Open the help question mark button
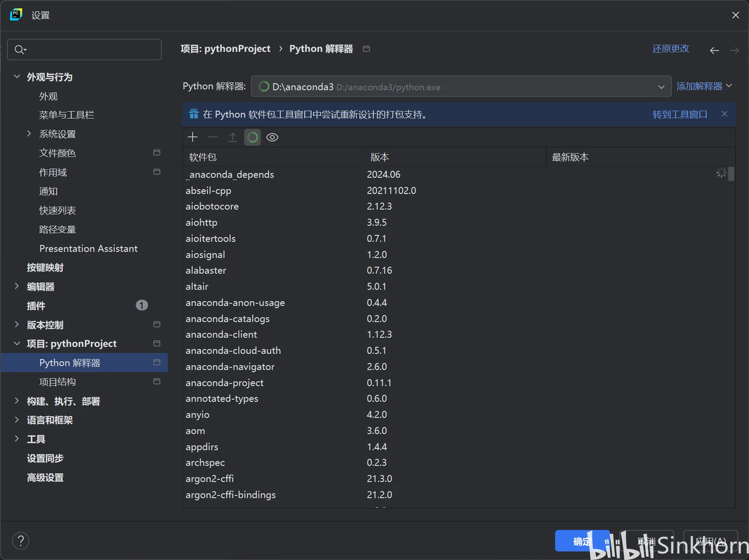Viewport: 749px width, 560px height. [21, 541]
